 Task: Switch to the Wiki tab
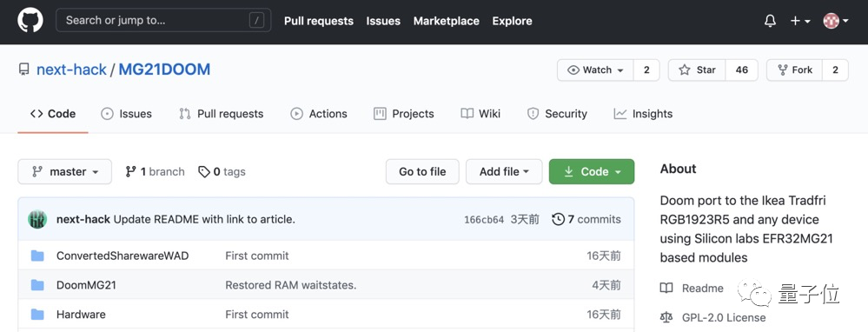click(480, 114)
